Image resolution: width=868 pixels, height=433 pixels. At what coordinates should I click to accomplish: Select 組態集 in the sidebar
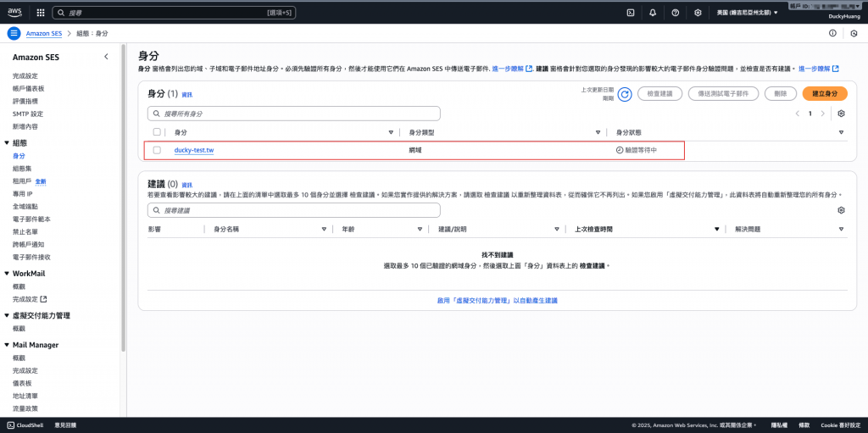click(x=22, y=169)
